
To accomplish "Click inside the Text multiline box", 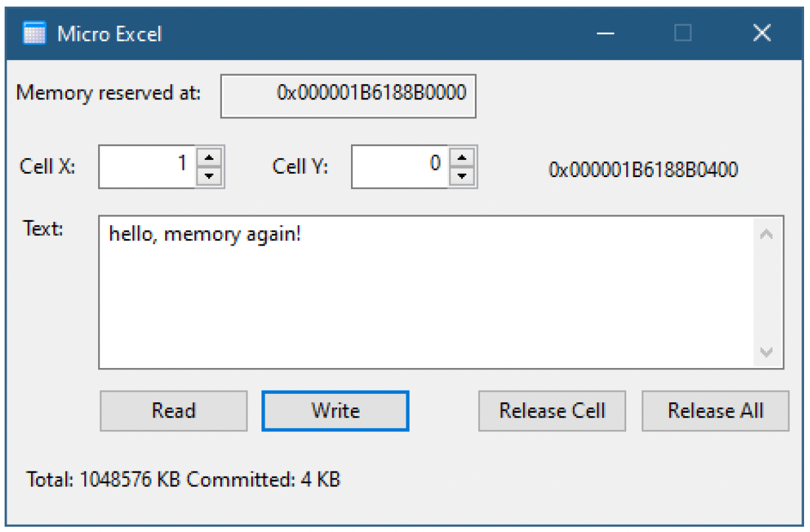I will pos(425,292).
